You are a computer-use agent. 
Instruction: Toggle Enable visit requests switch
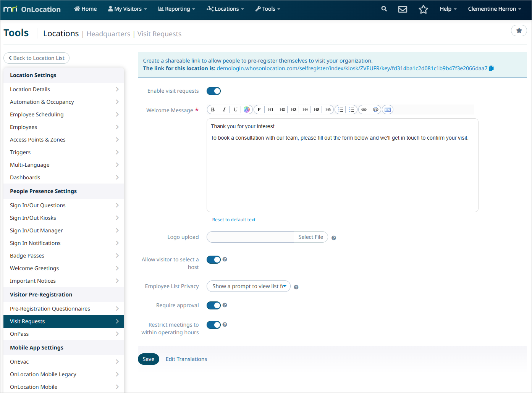pyautogui.click(x=213, y=91)
